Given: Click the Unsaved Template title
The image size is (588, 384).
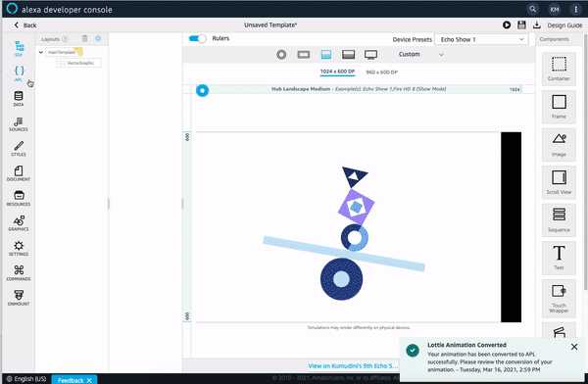Looking at the screenshot, I should click(270, 25).
